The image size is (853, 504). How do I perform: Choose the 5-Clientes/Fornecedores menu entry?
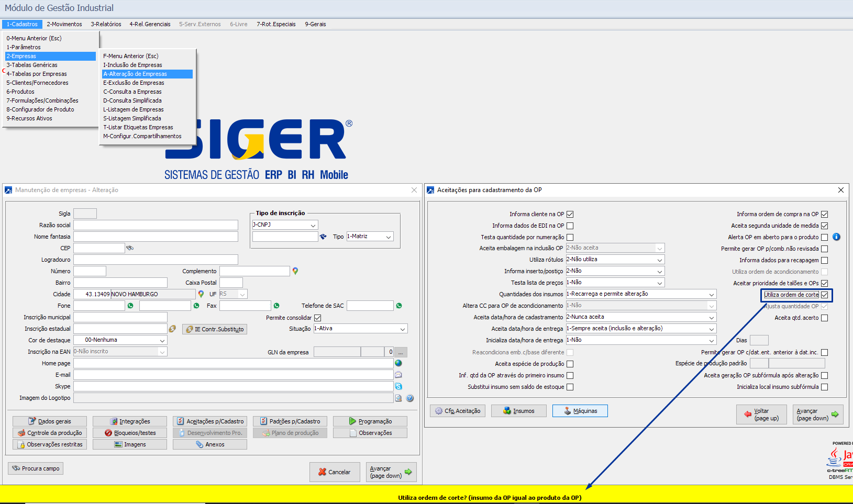tap(50, 83)
